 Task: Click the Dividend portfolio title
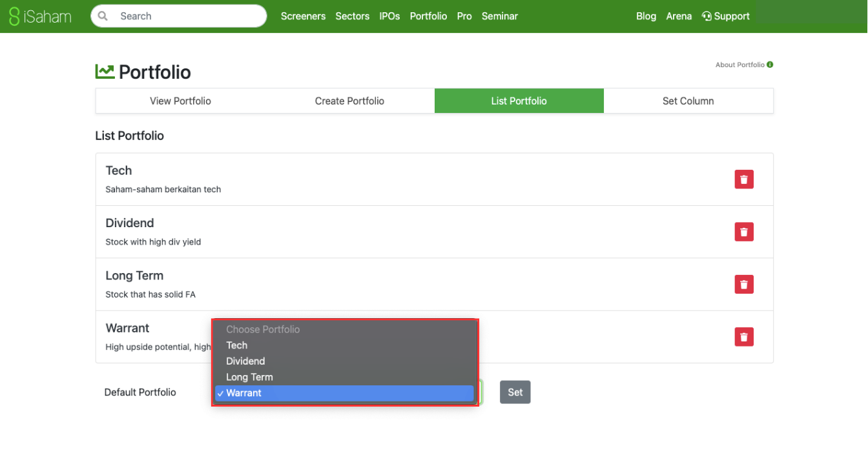(130, 223)
